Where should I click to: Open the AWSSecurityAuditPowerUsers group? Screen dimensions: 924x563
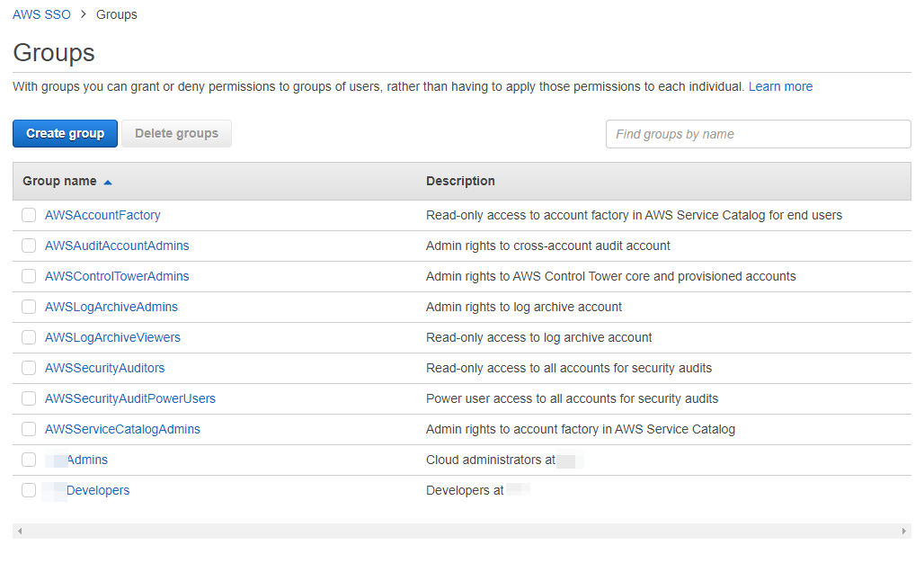click(x=130, y=398)
